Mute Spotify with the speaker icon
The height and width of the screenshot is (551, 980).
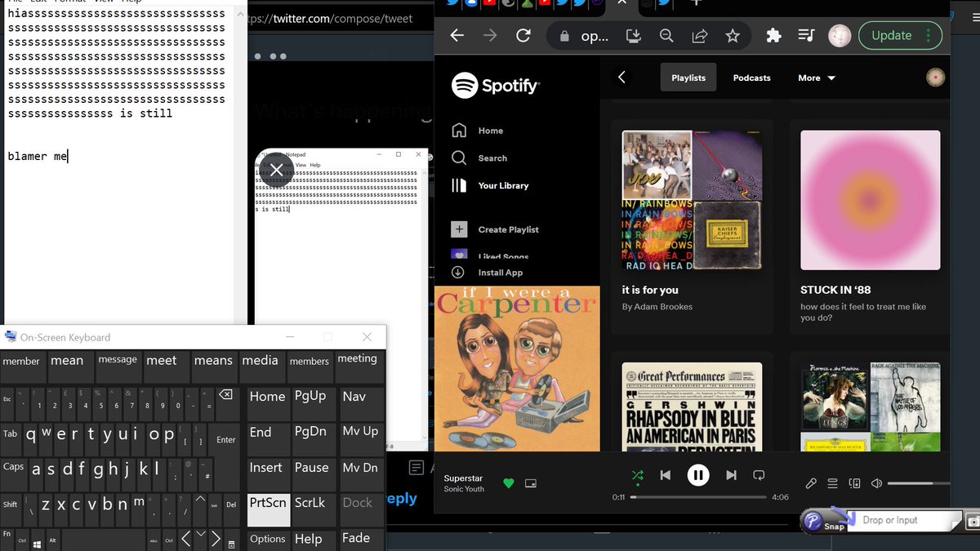[876, 483]
